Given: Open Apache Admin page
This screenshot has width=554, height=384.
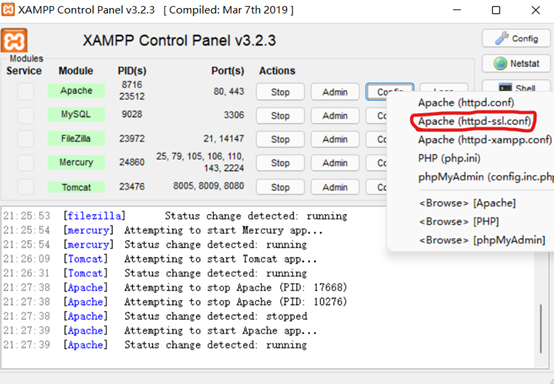Looking at the screenshot, I should click(x=335, y=92).
